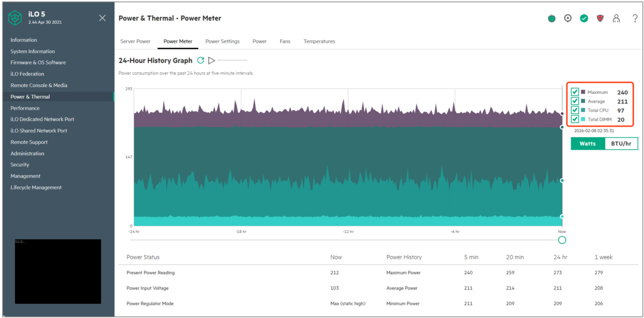Refresh the 24-Hour History Graph
The image size is (644, 318).
coord(201,61)
